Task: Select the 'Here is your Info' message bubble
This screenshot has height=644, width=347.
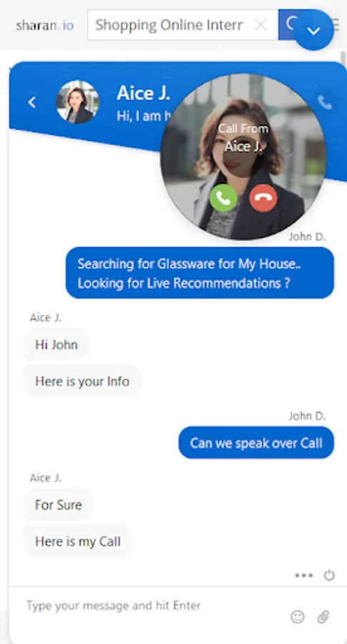Action: coord(82,381)
